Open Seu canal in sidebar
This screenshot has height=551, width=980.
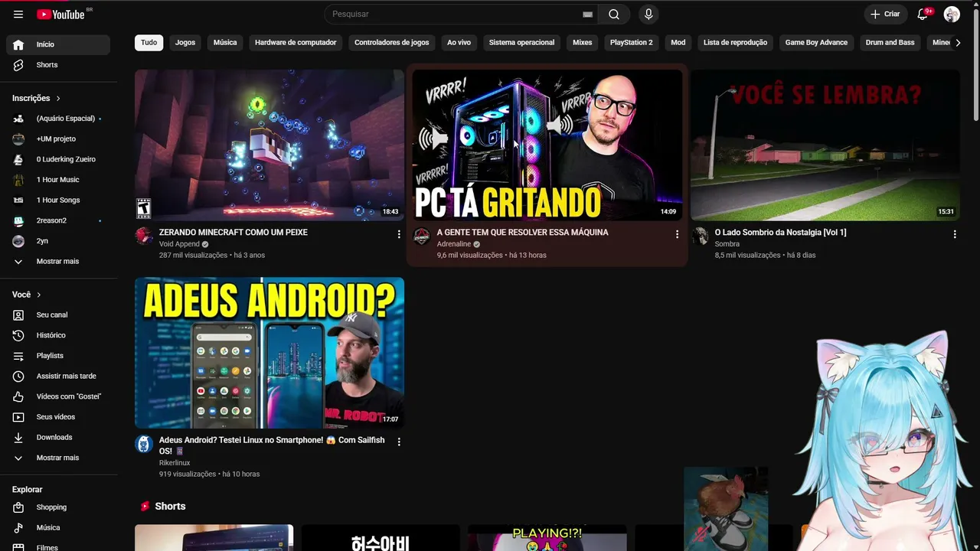click(58, 315)
